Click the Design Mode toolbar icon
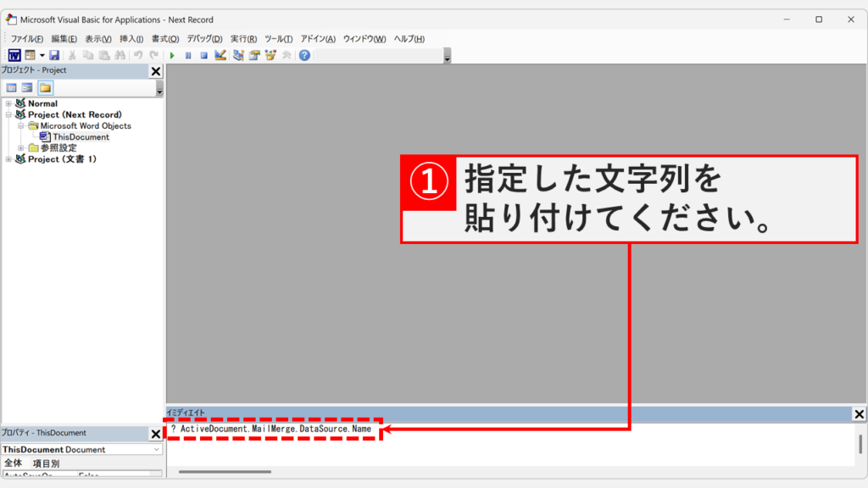 (219, 55)
